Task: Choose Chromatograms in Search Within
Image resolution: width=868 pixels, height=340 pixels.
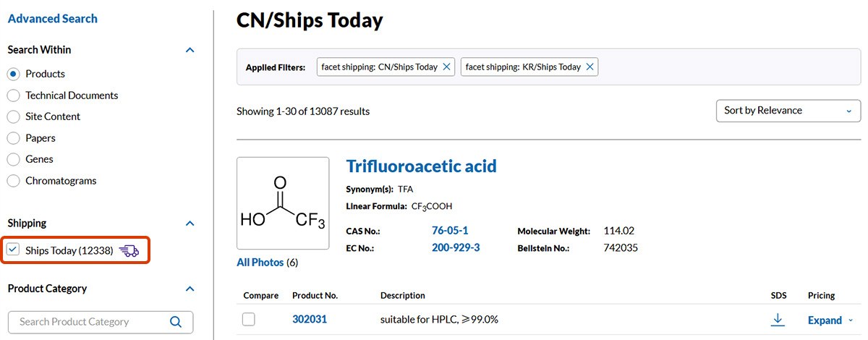Action: coord(13,181)
